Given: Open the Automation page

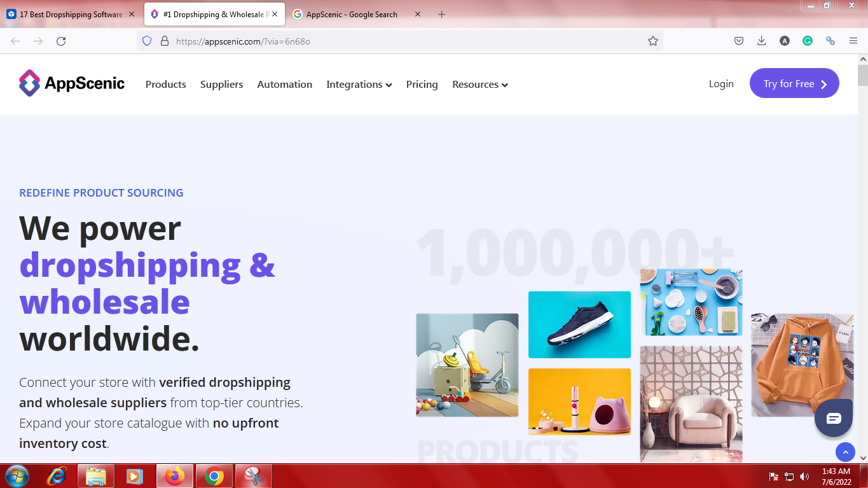Looking at the screenshot, I should coord(285,84).
